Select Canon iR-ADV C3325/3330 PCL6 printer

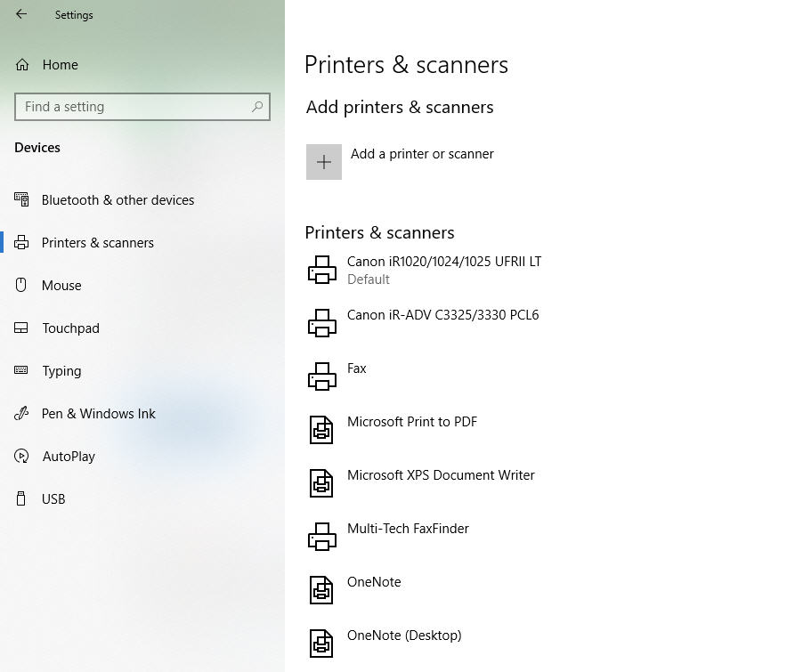[x=443, y=314]
